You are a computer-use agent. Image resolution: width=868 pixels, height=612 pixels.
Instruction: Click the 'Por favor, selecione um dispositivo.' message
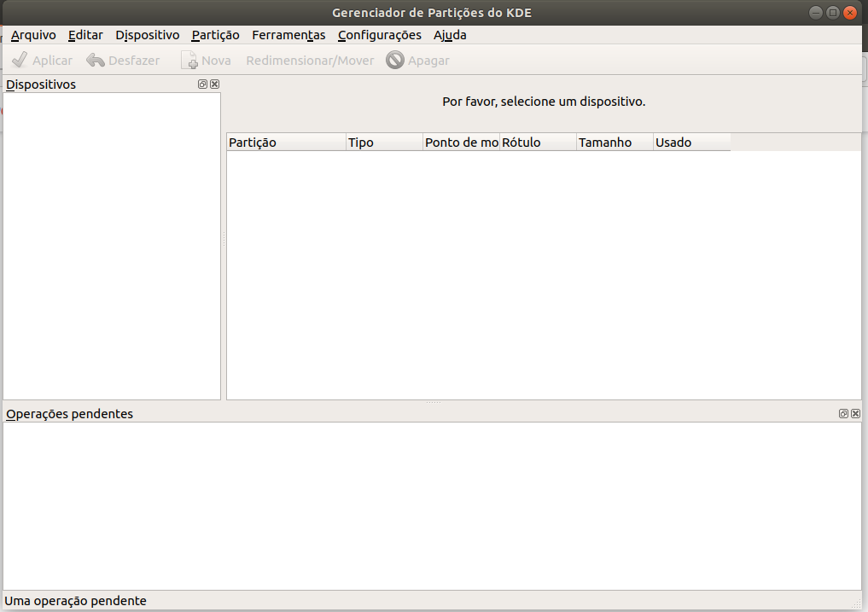544,102
